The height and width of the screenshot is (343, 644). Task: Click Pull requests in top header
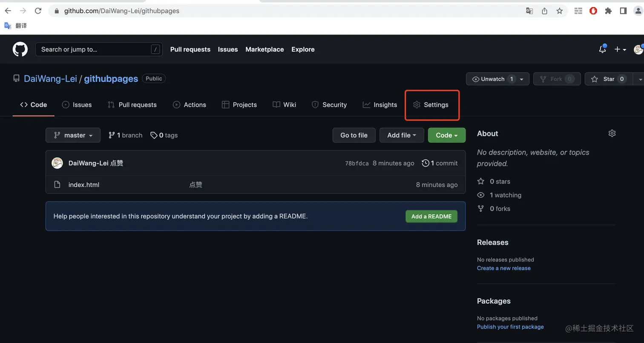pyautogui.click(x=190, y=49)
